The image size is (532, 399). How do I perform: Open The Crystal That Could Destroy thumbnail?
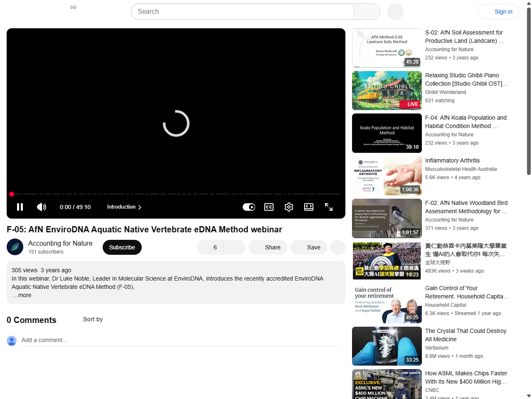pos(387,346)
